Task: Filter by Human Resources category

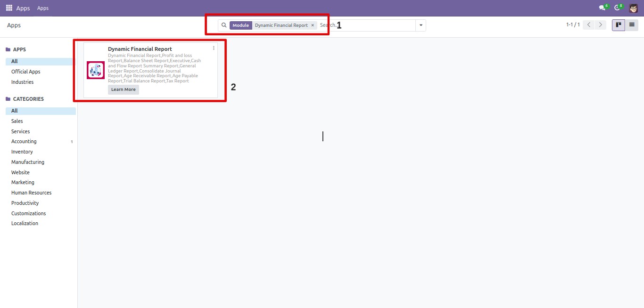Action: click(x=31, y=193)
